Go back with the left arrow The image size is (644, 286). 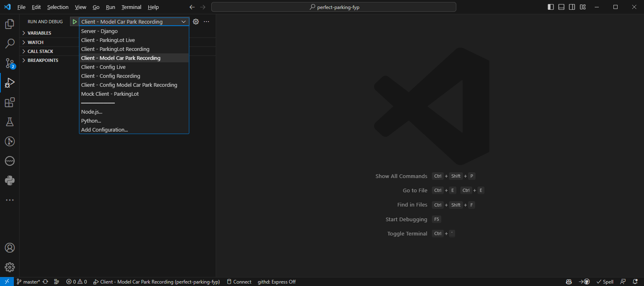(x=192, y=7)
